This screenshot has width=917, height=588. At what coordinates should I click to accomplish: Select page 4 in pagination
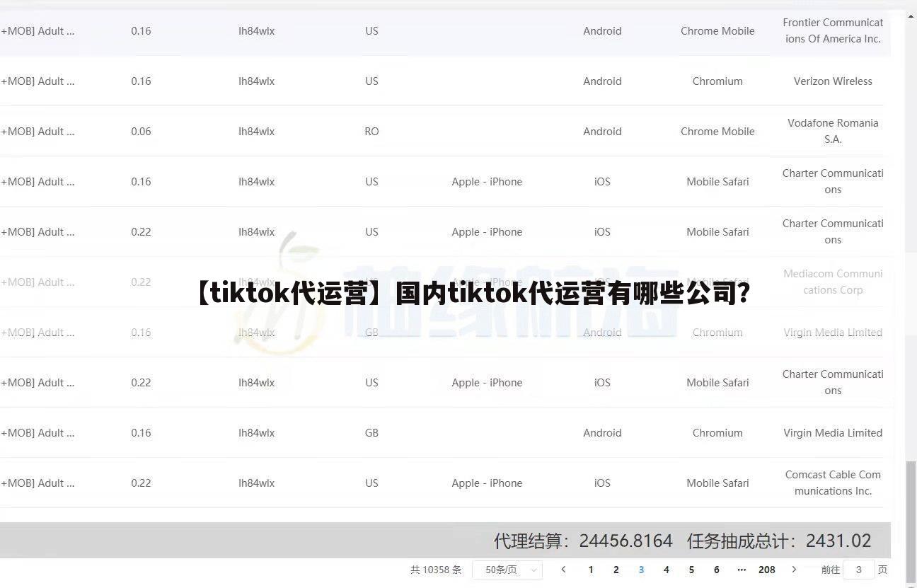tap(666, 570)
